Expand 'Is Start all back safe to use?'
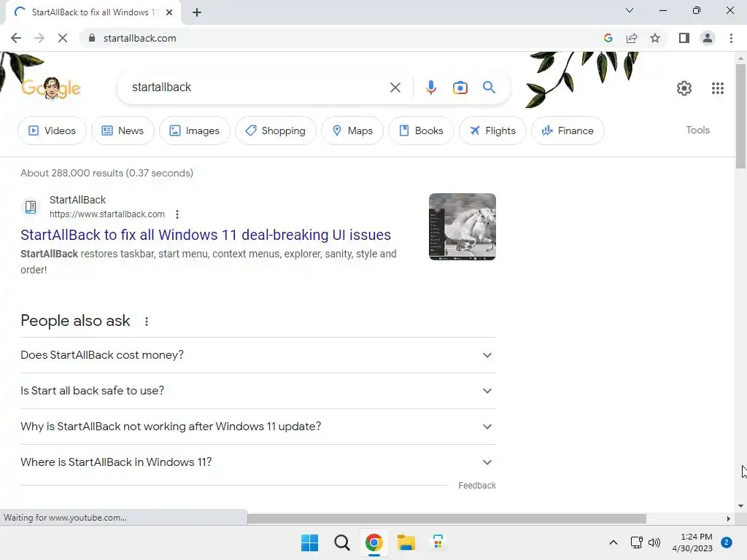 (x=258, y=391)
